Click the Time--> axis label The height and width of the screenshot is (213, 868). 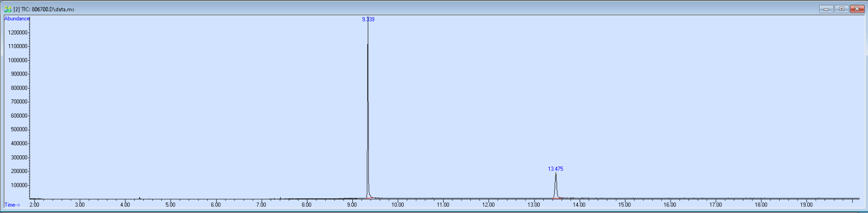(12, 205)
